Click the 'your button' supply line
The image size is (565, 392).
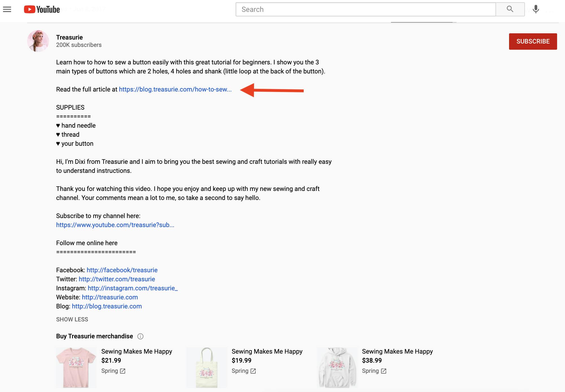point(75,143)
